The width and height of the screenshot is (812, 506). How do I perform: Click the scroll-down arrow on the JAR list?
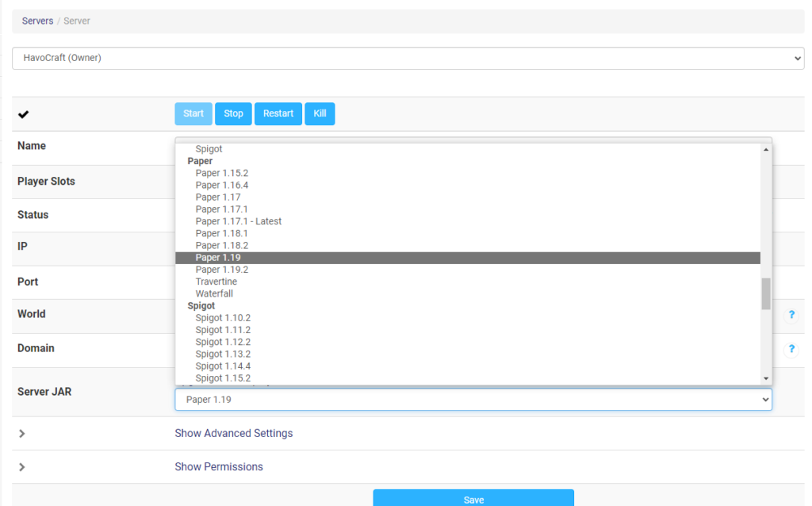click(764, 378)
